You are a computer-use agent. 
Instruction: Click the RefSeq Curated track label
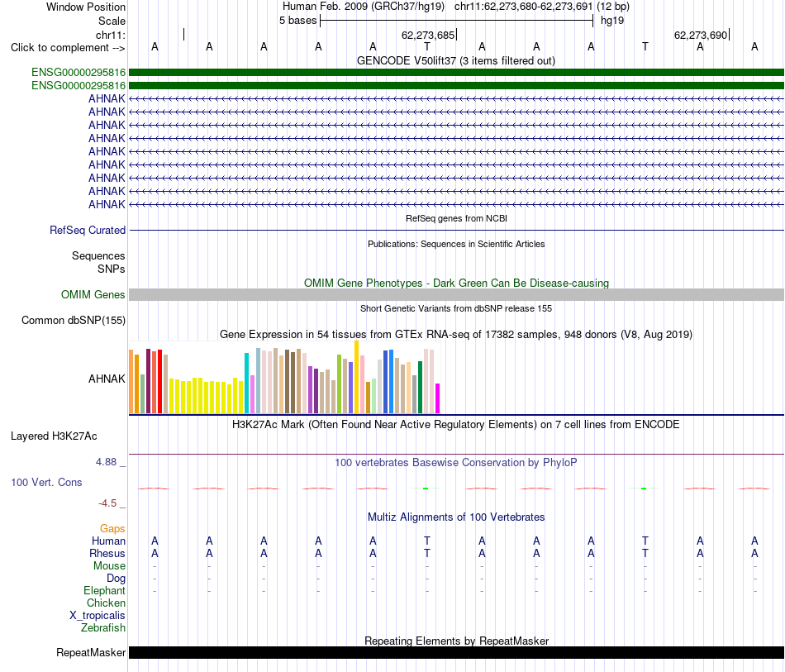[87, 231]
